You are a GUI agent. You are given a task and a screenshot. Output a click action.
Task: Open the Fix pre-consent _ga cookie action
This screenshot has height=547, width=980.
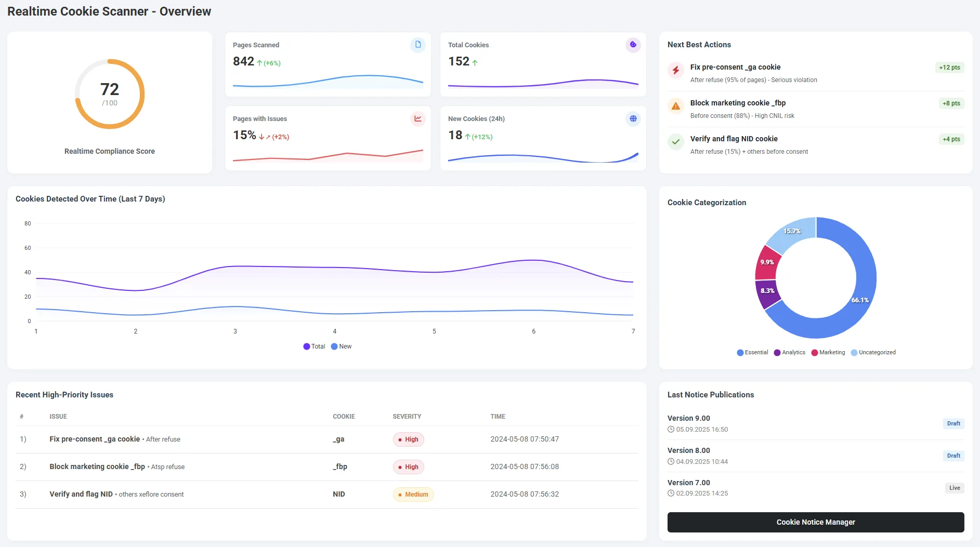pyautogui.click(x=816, y=73)
